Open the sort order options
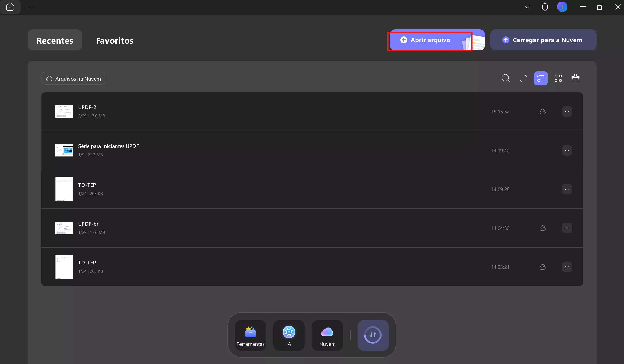 (523, 78)
